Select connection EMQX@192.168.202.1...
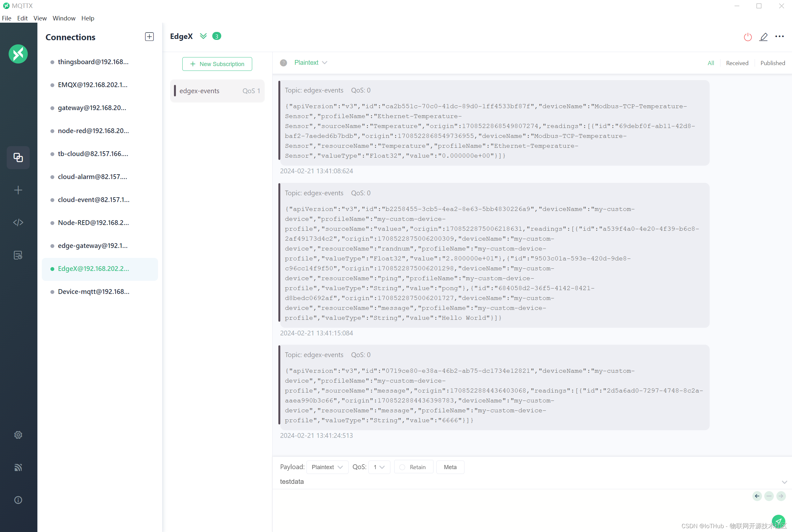The width and height of the screenshot is (792, 532). [100, 85]
